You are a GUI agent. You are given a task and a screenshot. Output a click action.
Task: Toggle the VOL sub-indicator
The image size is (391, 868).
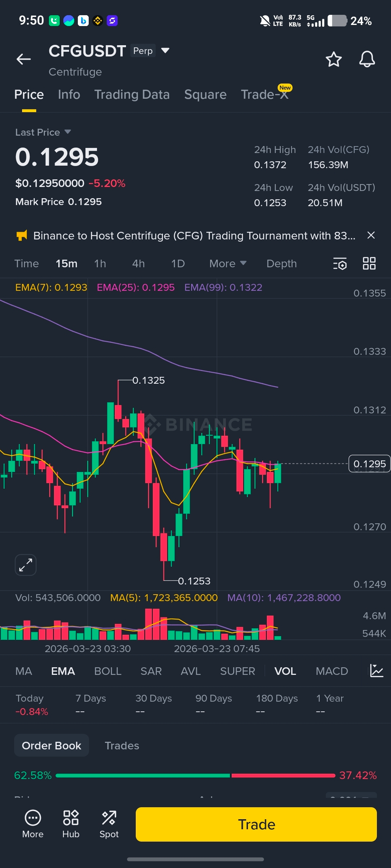[285, 671]
